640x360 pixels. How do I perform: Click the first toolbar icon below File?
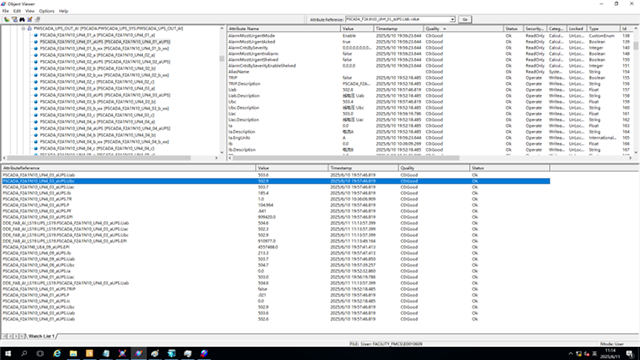pos(7,19)
